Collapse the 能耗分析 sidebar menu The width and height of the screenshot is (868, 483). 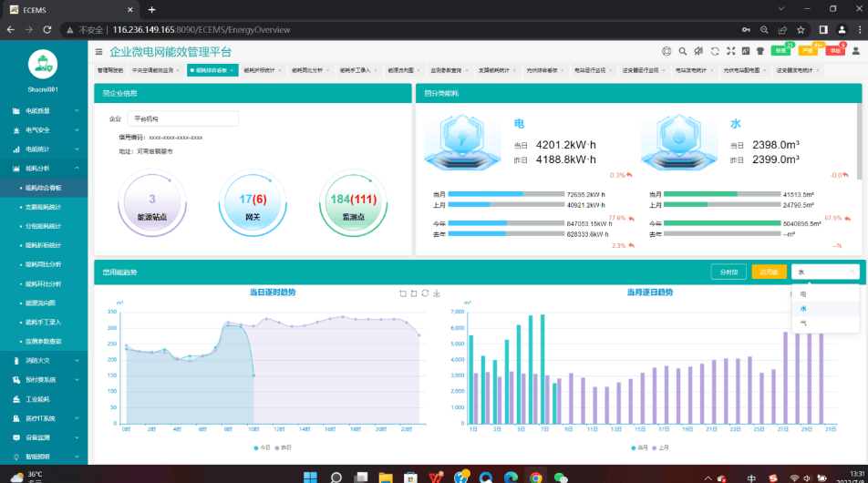pyautogui.click(x=44, y=168)
